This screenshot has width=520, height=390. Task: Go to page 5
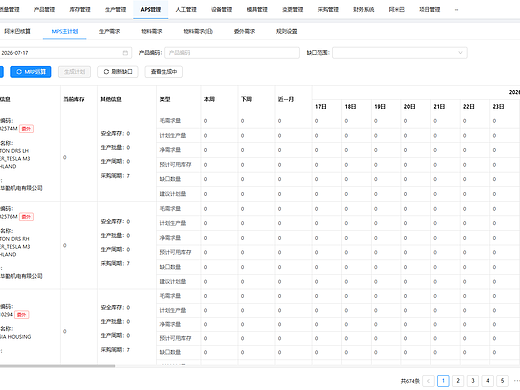[x=502, y=381]
